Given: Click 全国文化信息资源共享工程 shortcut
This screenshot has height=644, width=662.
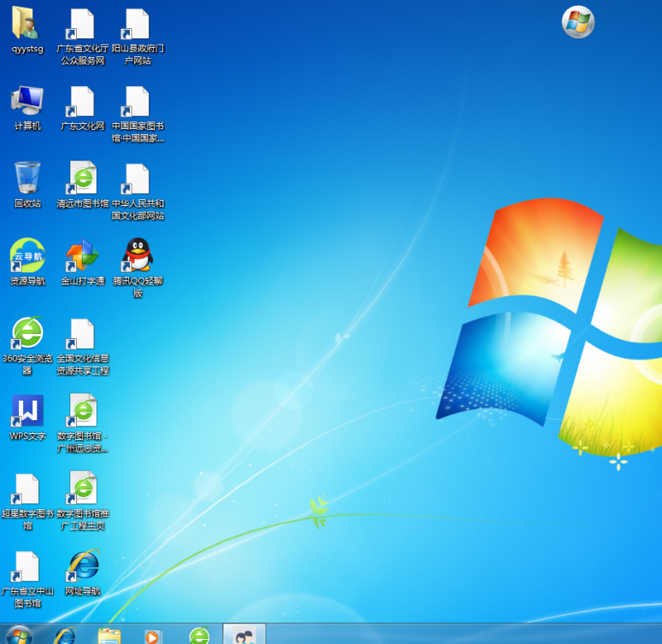Looking at the screenshot, I should click(x=82, y=333).
